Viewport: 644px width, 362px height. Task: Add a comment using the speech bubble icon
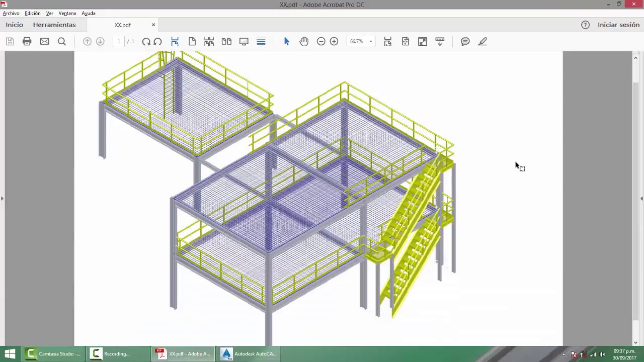pyautogui.click(x=465, y=42)
